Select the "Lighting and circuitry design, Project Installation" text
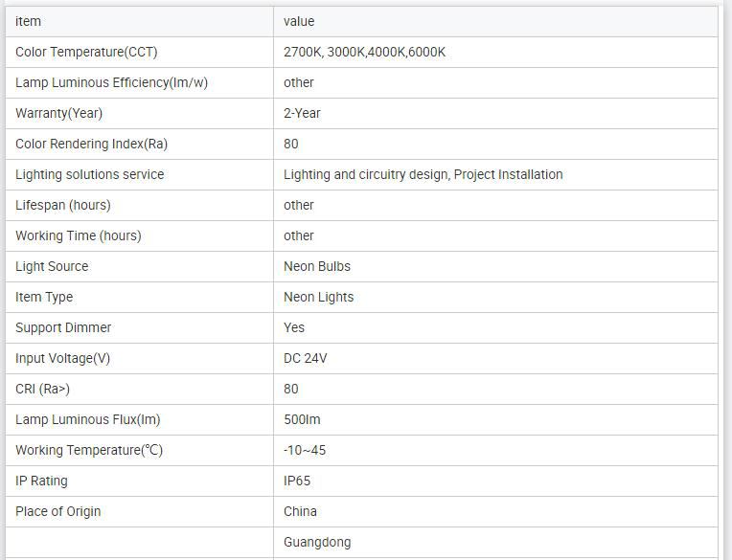Viewport: 732px width, 560px height. click(x=423, y=175)
